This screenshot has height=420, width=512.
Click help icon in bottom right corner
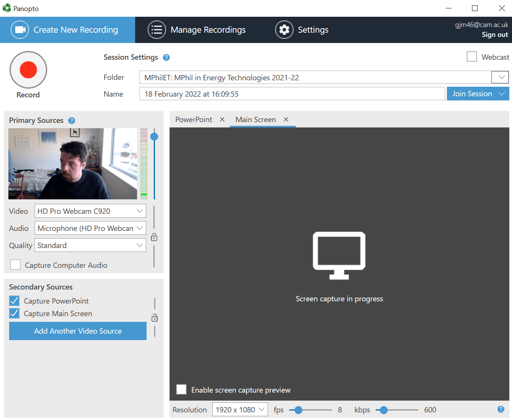pos(501,409)
